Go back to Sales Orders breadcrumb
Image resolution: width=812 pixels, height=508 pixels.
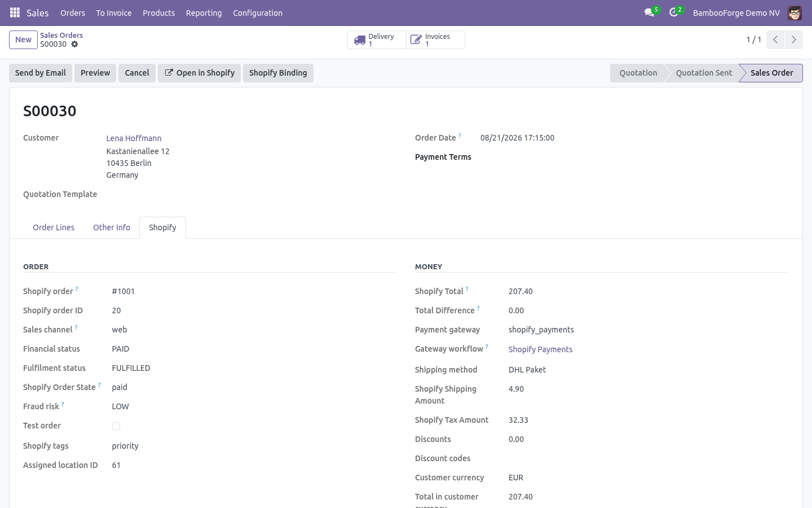(61, 35)
